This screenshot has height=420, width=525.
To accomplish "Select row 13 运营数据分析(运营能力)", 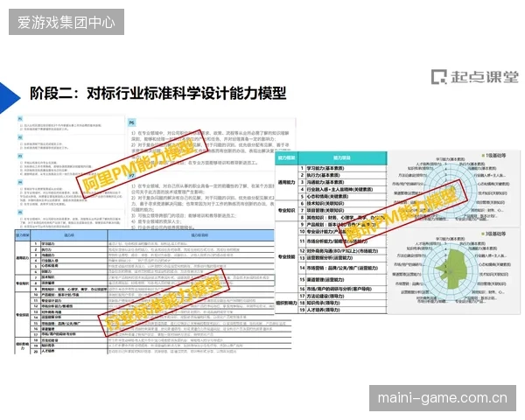I will tap(342, 258).
